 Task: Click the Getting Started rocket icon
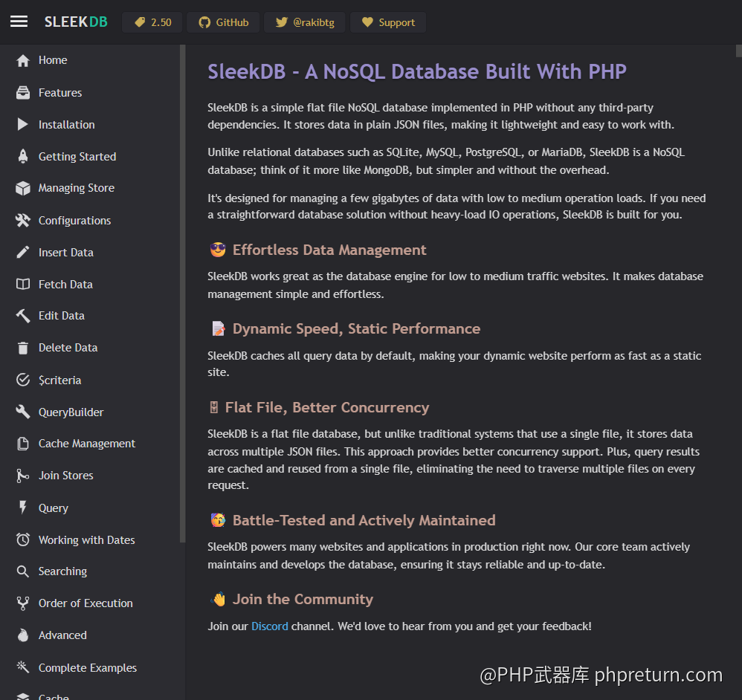pyautogui.click(x=23, y=156)
